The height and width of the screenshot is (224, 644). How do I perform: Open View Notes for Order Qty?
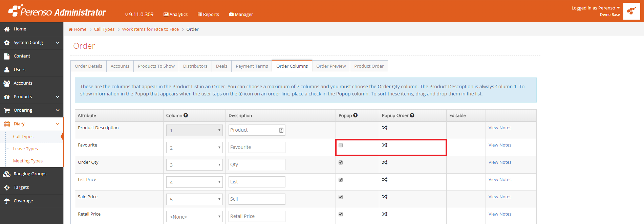(x=500, y=162)
